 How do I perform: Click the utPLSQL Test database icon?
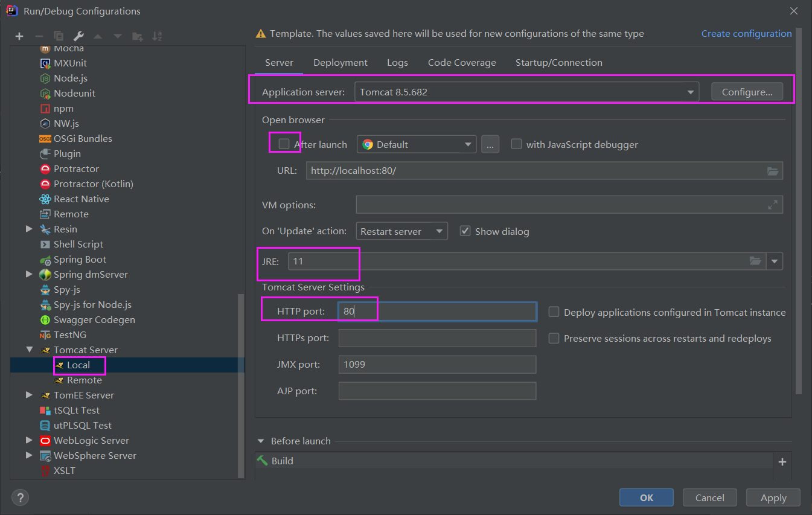pyautogui.click(x=45, y=426)
